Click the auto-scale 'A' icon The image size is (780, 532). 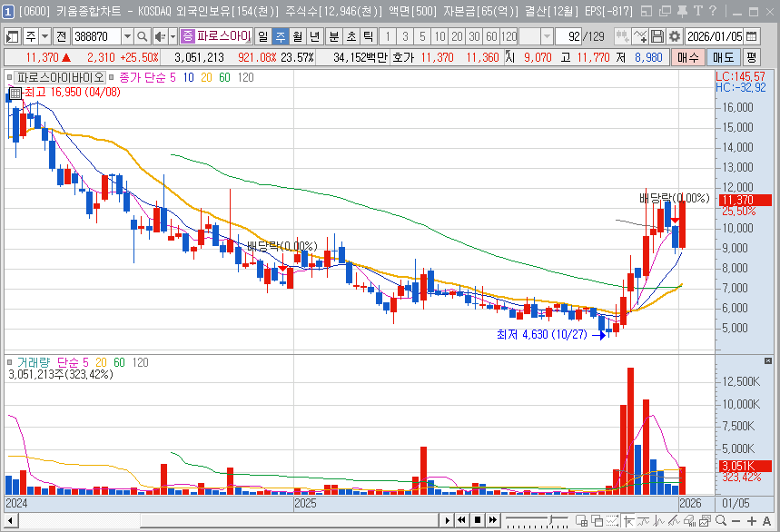pyautogui.click(x=766, y=520)
